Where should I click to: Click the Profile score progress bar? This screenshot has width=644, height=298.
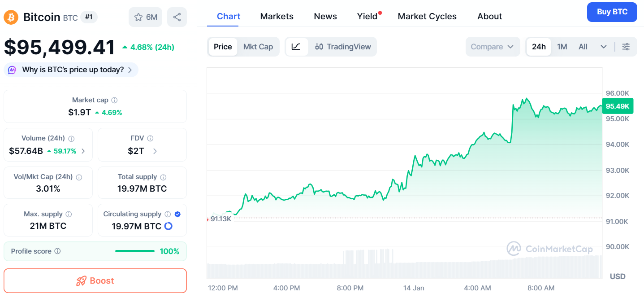click(135, 251)
